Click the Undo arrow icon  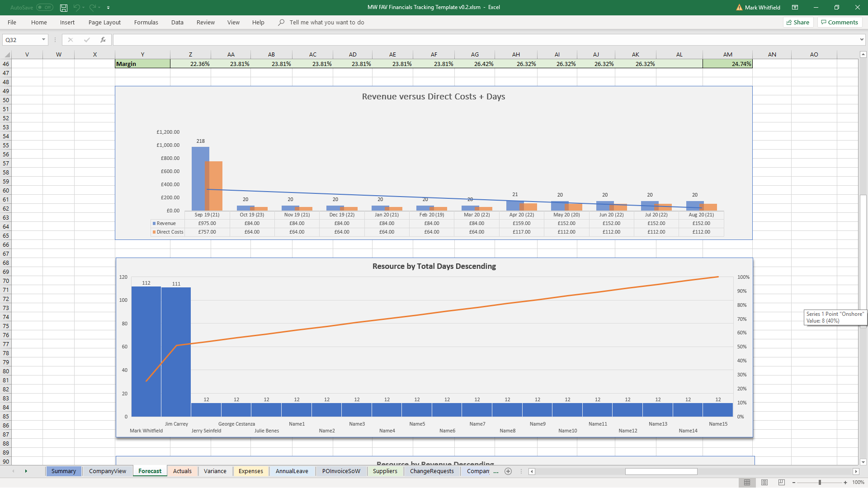point(77,8)
